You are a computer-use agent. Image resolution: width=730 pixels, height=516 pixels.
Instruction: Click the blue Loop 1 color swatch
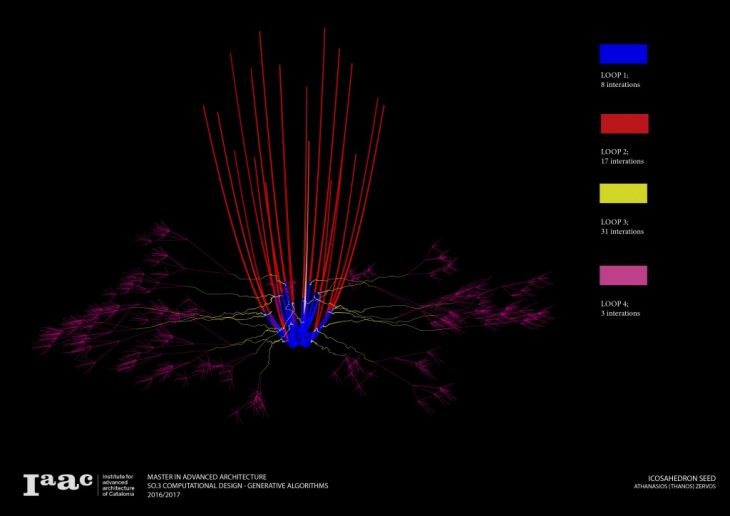coord(623,54)
